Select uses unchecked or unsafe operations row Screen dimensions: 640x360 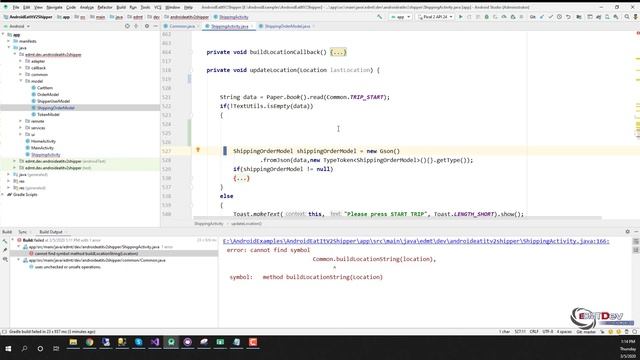67,267
